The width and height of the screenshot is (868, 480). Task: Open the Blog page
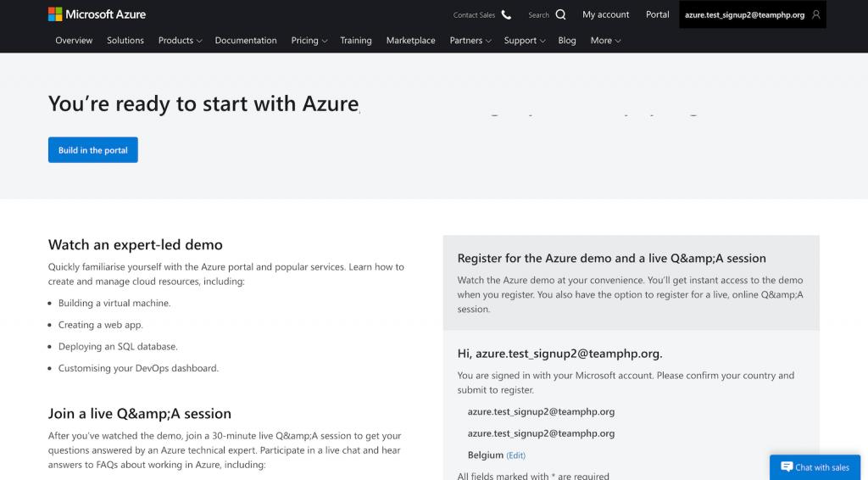click(x=567, y=41)
